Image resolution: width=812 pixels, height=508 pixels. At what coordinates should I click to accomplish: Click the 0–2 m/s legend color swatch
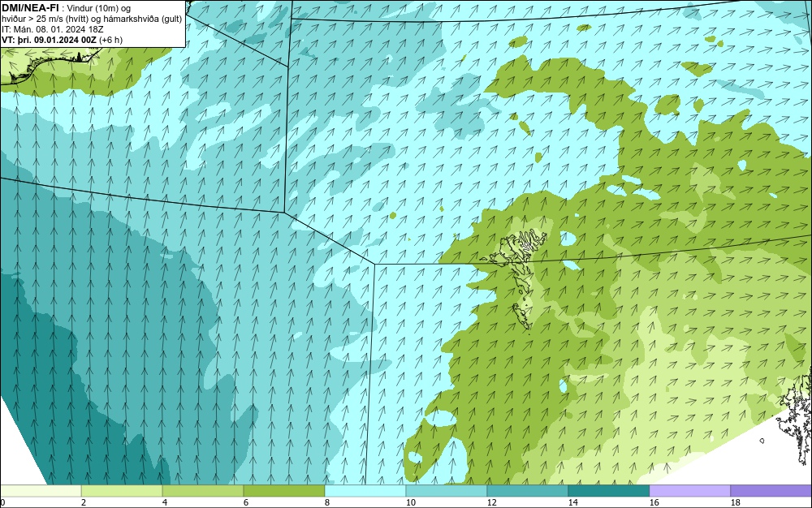41,491
